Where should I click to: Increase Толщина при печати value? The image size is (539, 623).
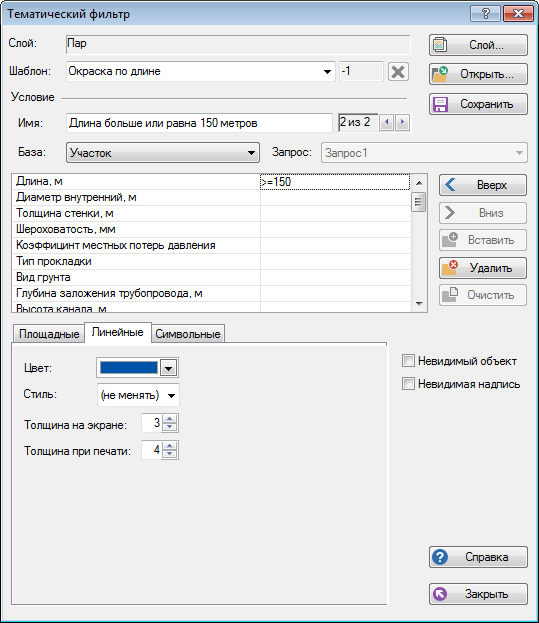170,446
